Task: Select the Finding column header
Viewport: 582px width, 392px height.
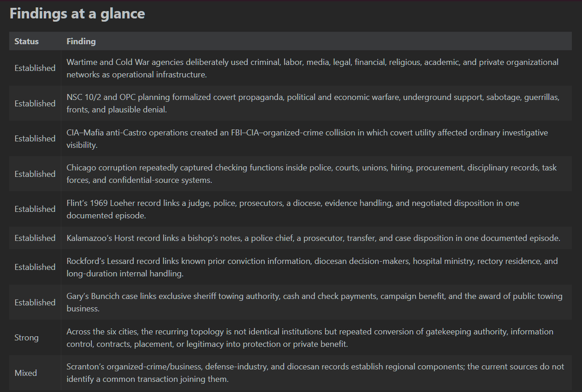Action: click(x=81, y=41)
